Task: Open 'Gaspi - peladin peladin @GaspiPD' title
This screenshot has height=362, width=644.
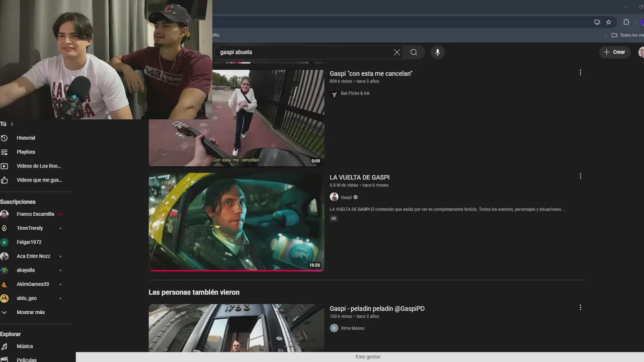Action: point(377,309)
